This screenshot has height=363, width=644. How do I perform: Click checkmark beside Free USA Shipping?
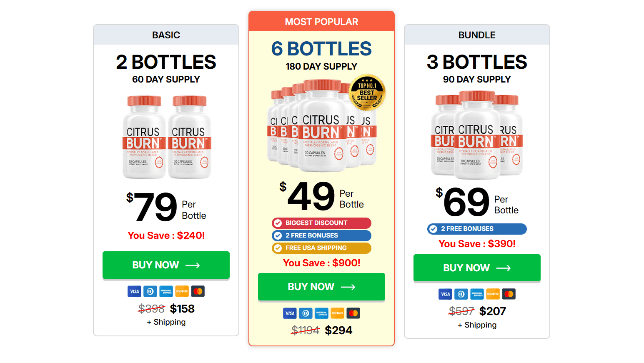278,248
